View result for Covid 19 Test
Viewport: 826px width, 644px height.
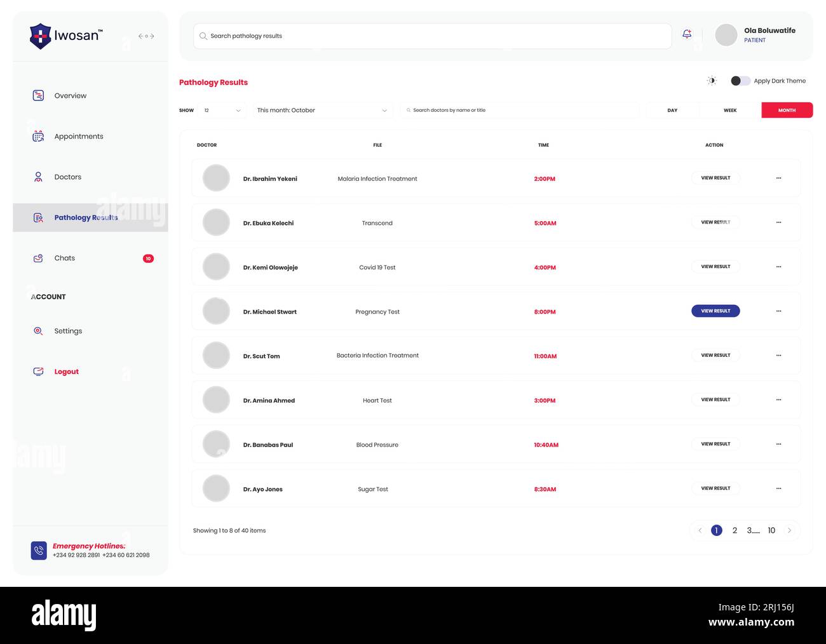(715, 267)
